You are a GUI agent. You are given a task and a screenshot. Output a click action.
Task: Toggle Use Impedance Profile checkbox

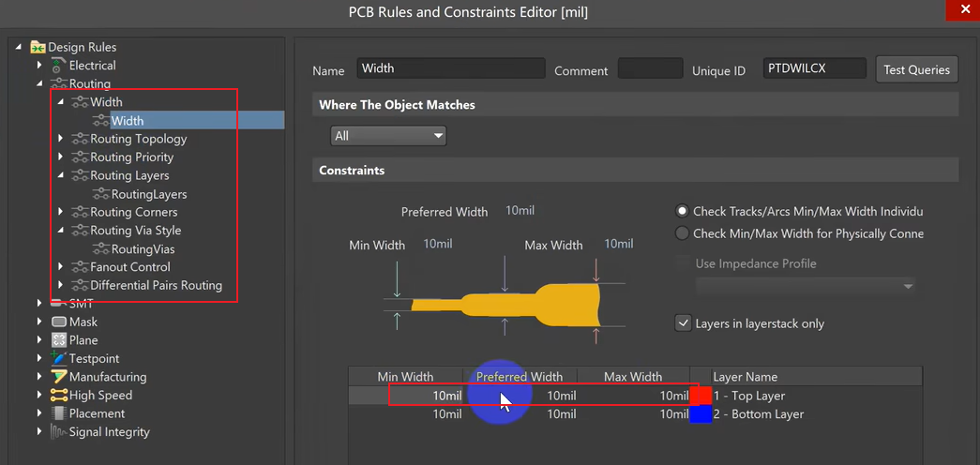pos(683,263)
